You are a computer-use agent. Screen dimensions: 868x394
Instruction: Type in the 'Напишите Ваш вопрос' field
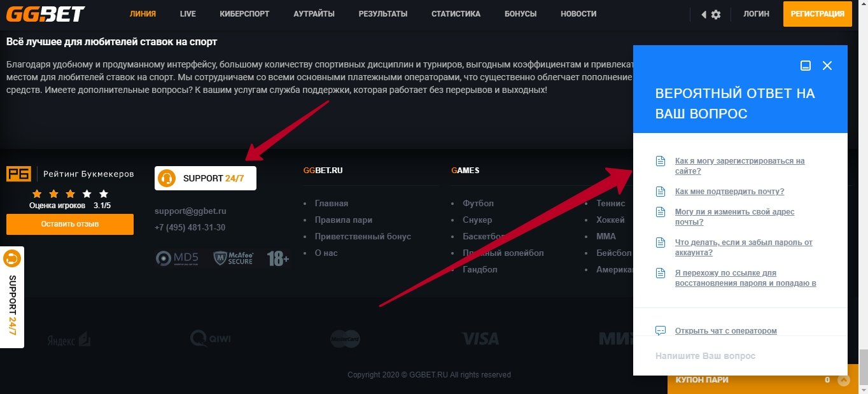[738, 356]
